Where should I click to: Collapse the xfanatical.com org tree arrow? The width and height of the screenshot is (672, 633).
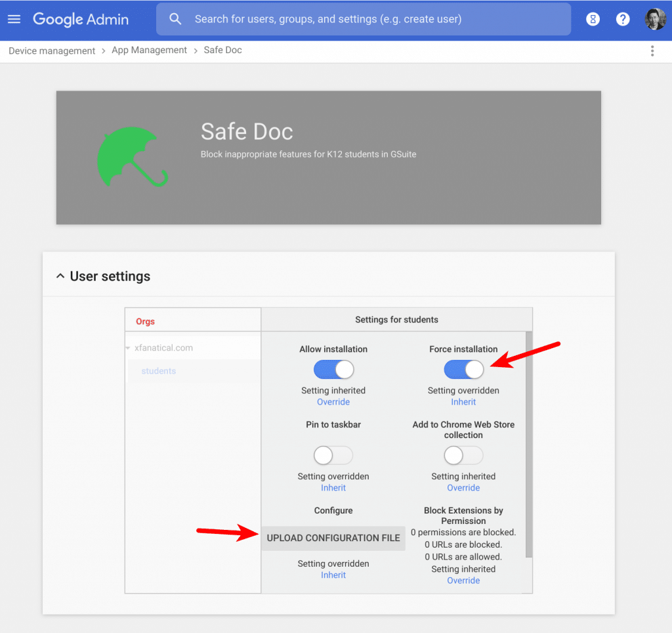[128, 348]
